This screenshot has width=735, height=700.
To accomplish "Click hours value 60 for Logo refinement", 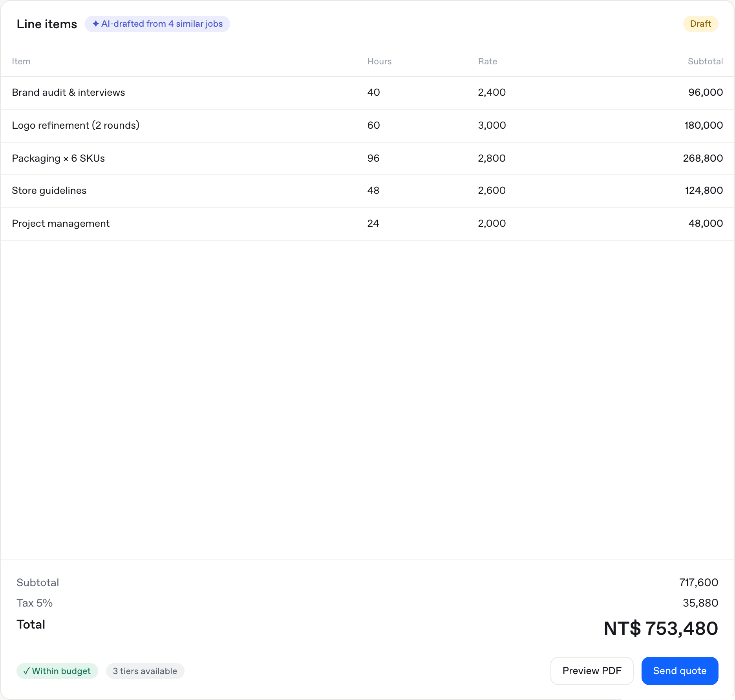I will click(373, 126).
